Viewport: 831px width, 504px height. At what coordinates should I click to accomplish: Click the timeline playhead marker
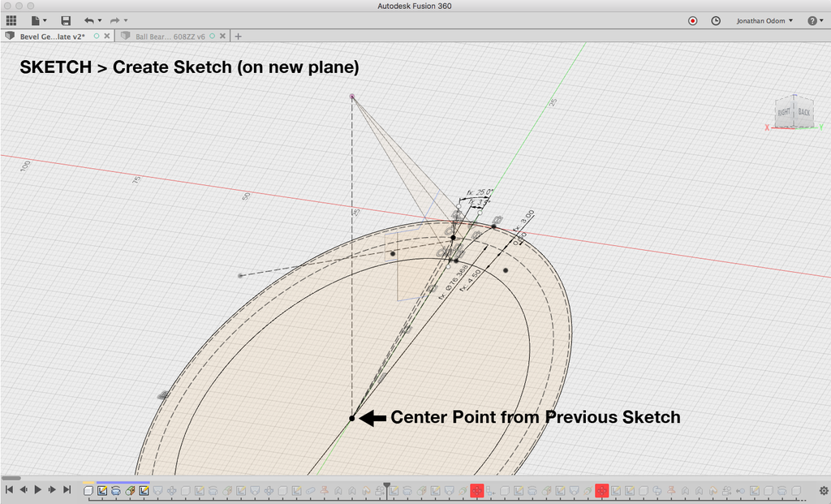[387, 485]
